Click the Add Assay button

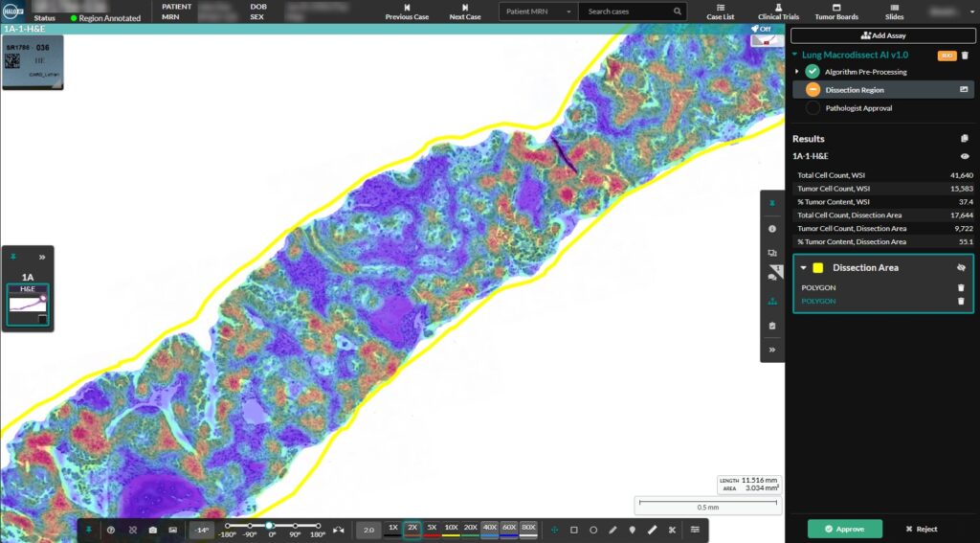[882, 35]
